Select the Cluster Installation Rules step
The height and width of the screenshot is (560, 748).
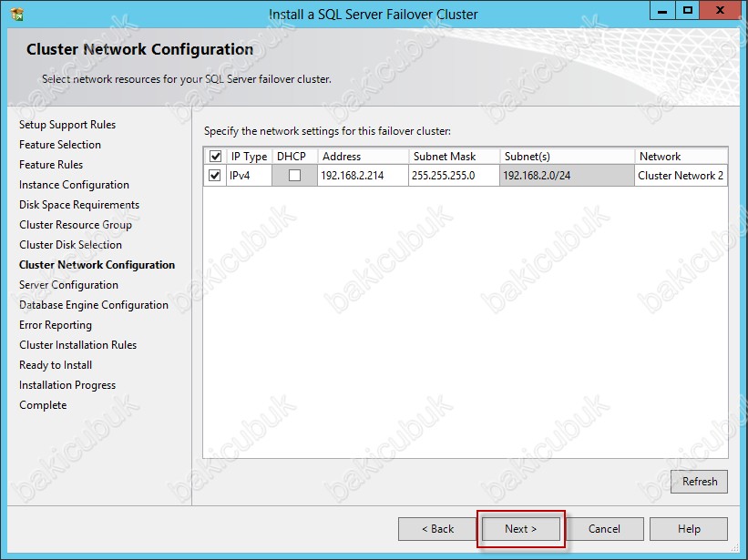[x=77, y=344]
